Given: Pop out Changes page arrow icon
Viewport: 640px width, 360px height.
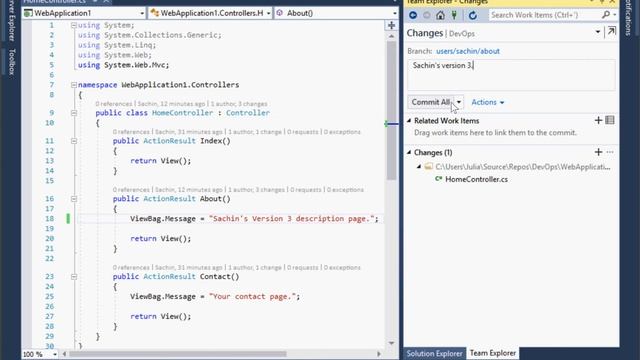Looking at the screenshot, I should click(611, 31).
